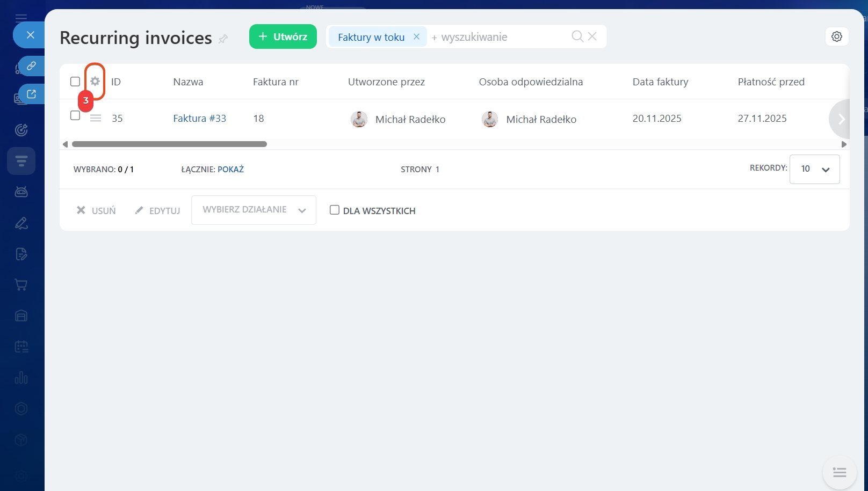Click the page settings gear at top right
This screenshot has width=868, height=491.
836,36
